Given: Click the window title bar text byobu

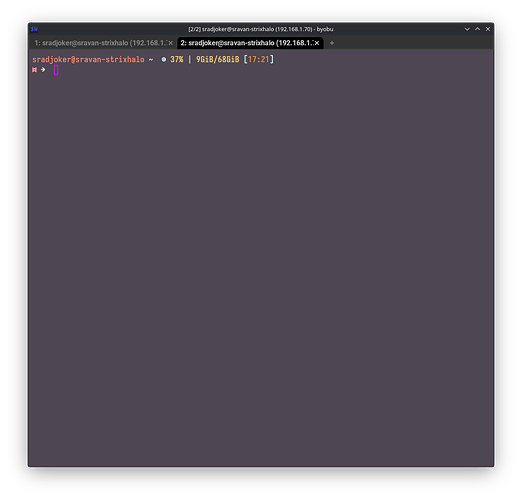Looking at the screenshot, I should 261,29.
